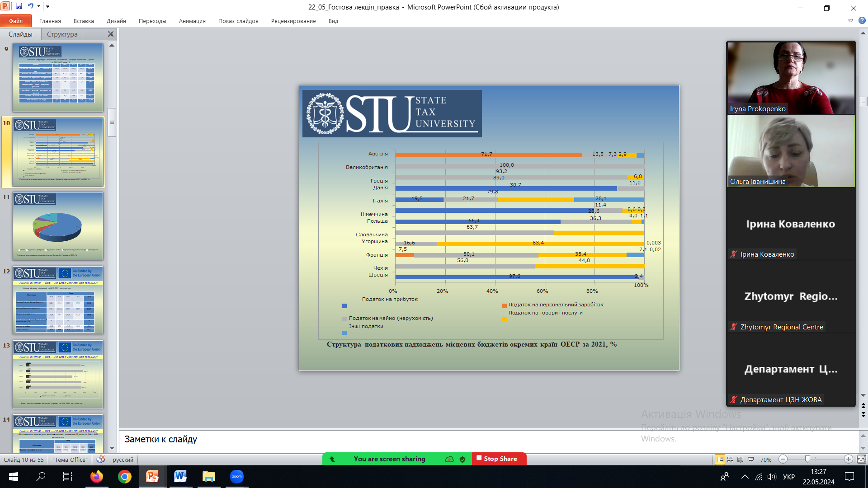
Task: Undo the last action
Action: (x=31, y=6)
